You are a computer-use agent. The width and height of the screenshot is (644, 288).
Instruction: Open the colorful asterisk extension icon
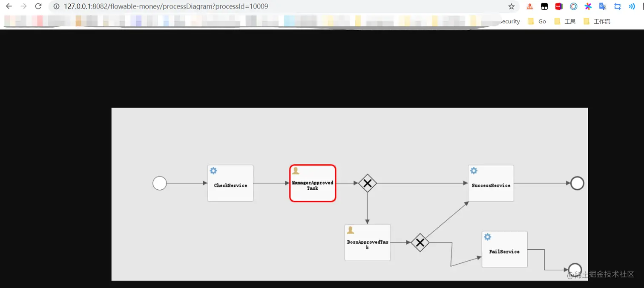588,6
